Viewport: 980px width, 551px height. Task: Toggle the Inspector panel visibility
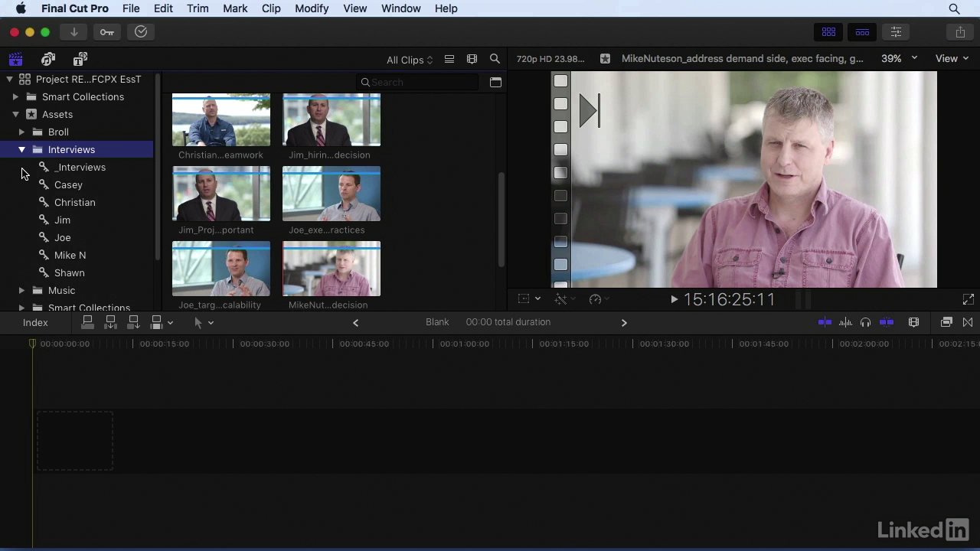pyautogui.click(x=896, y=32)
